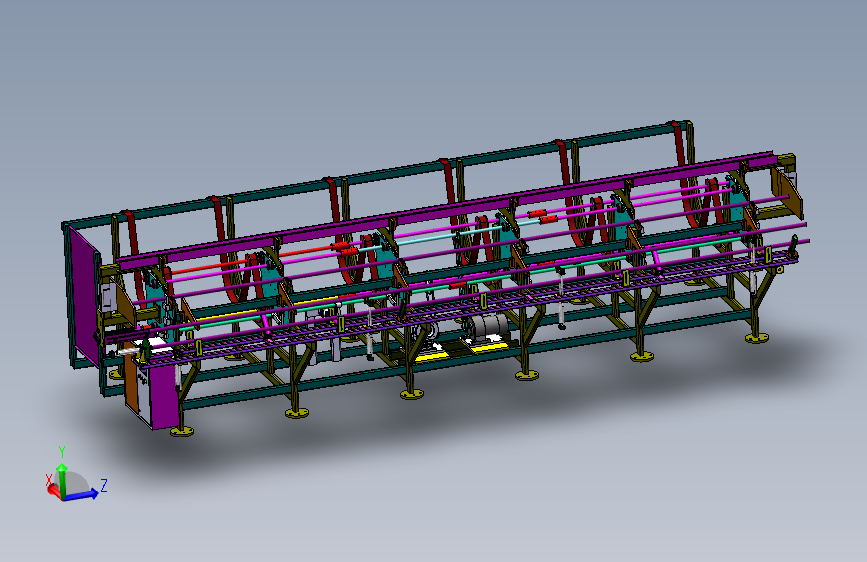Select the gray electric motor under the frame
This screenshot has width=867, height=562.
487,329
